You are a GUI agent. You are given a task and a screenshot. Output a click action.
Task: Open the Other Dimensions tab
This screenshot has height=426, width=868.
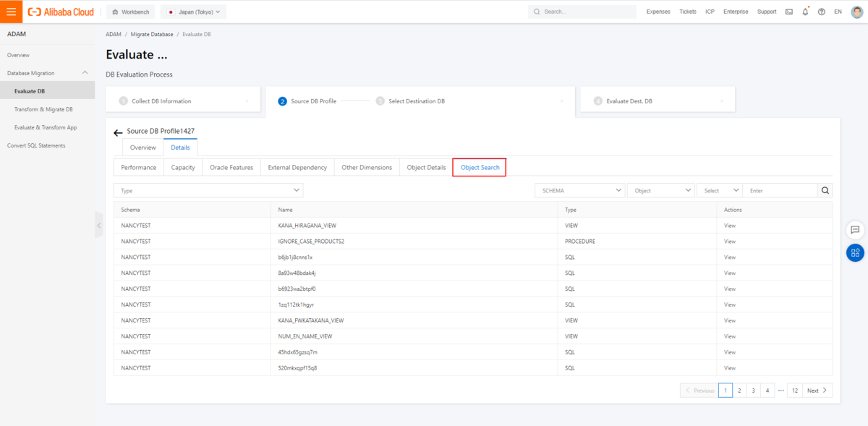click(367, 167)
